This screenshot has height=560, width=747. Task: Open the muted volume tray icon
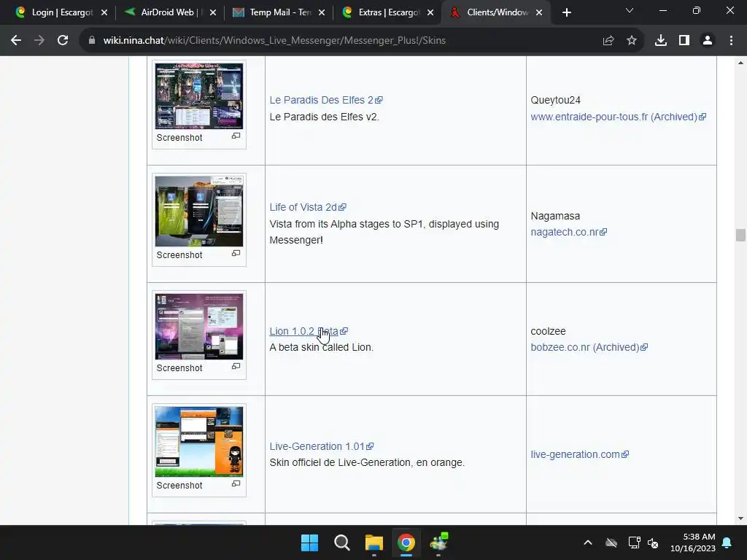[x=653, y=542]
